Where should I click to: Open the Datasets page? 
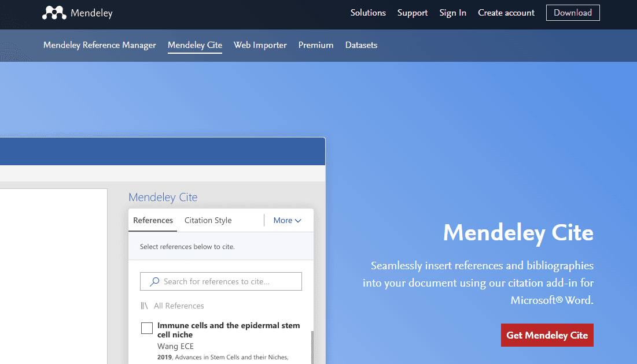(361, 45)
